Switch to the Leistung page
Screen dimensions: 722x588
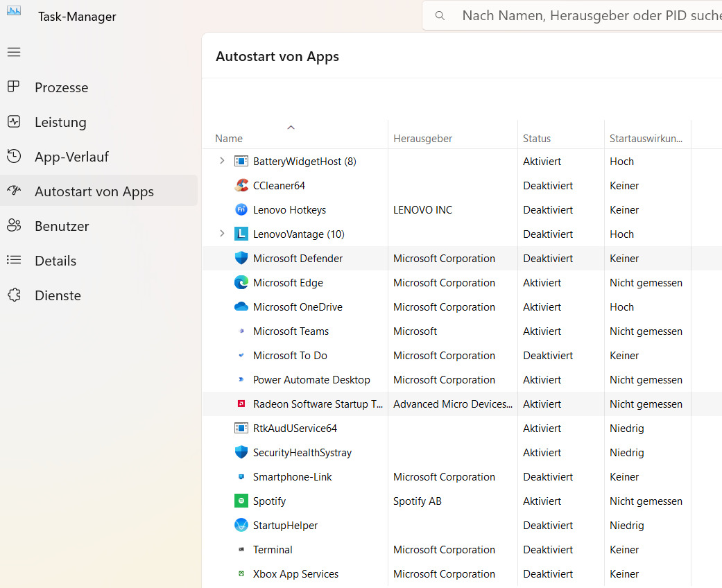60,122
